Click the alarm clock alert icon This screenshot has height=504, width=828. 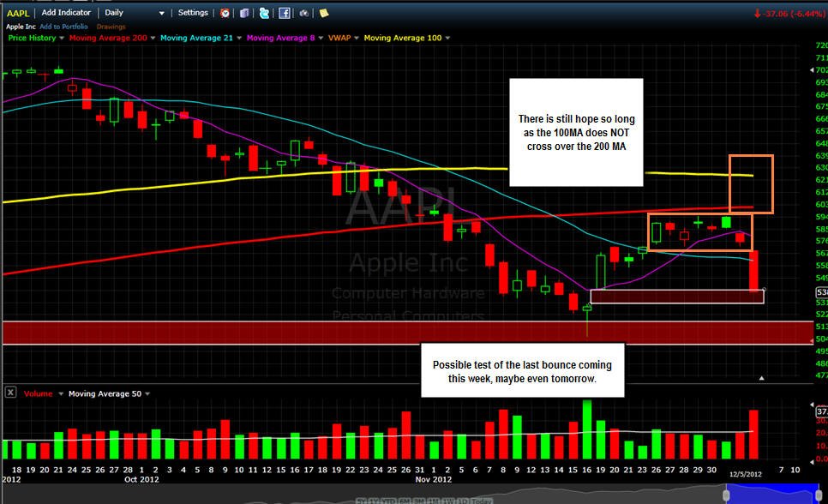tap(225, 13)
